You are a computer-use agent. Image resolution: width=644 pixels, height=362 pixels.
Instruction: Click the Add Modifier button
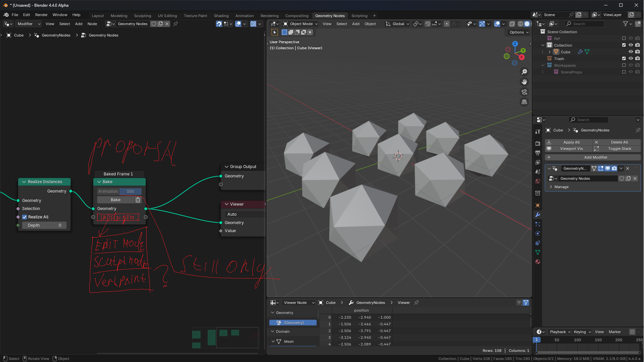tap(593, 157)
